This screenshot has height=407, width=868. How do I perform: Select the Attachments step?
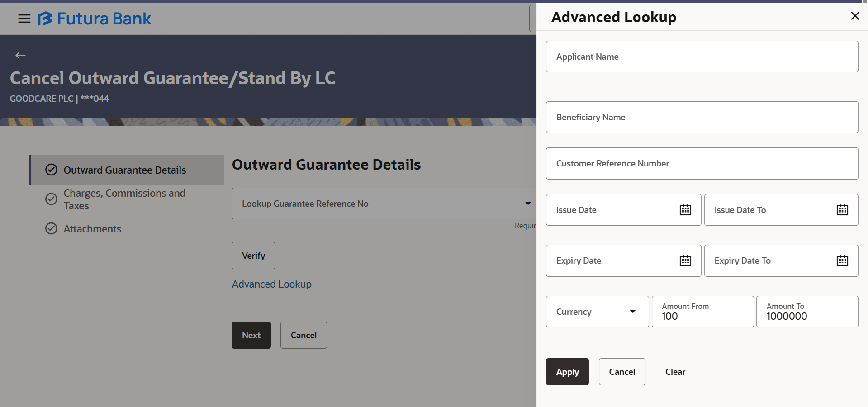pos(92,229)
